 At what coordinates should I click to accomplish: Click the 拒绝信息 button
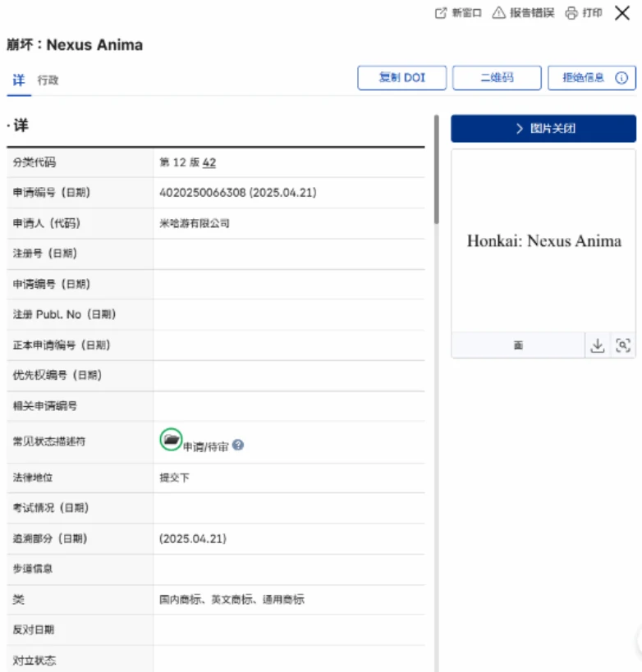592,78
